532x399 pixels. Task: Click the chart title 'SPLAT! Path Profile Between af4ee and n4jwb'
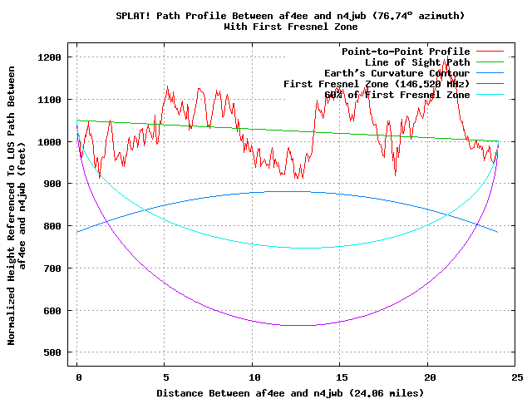coord(241,16)
